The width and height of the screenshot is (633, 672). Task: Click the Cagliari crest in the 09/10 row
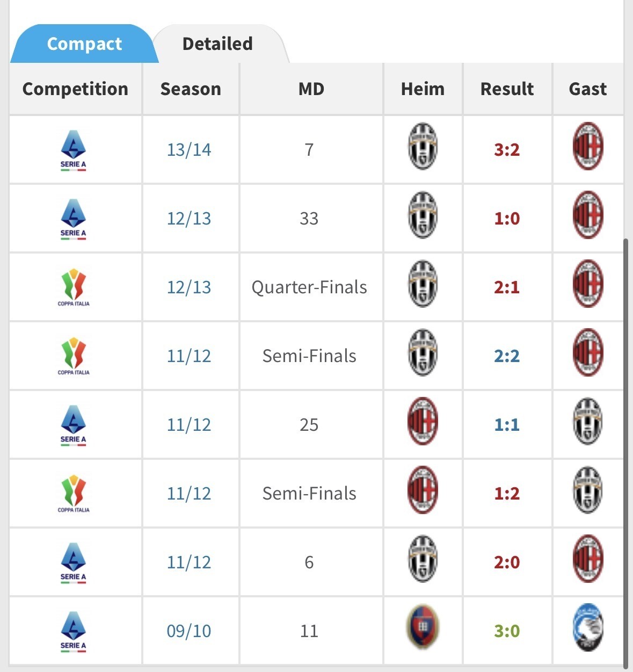(423, 627)
